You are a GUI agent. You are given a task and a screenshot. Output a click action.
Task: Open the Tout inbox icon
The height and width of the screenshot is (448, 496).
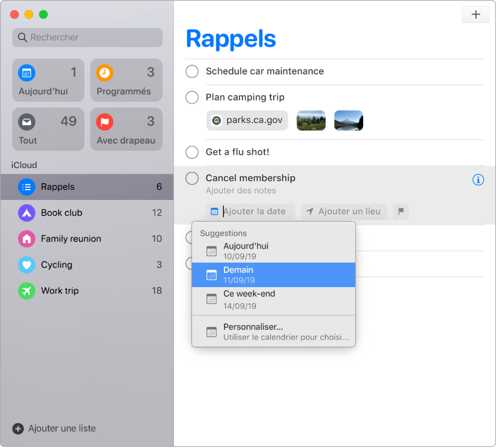(x=27, y=120)
